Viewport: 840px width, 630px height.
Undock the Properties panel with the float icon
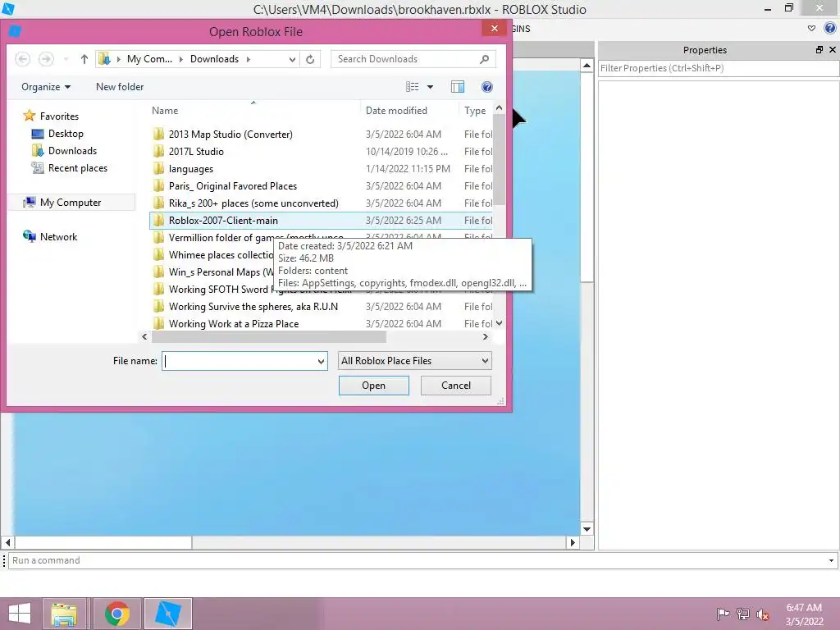click(819, 50)
